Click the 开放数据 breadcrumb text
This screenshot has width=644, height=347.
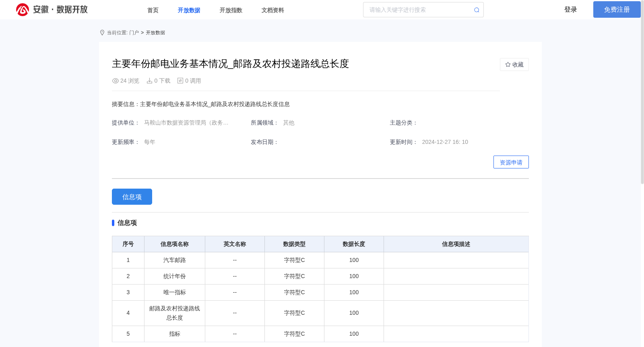pyautogui.click(x=155, y=33)
